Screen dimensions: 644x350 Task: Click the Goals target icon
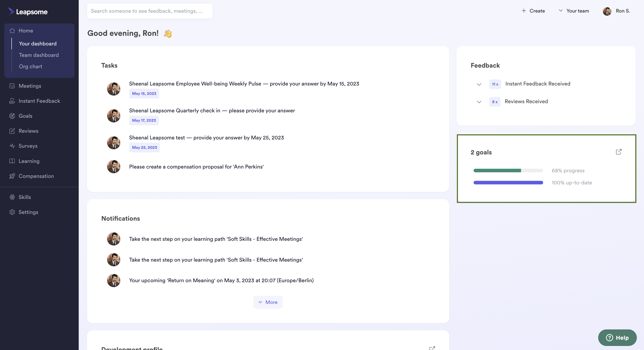12,116
